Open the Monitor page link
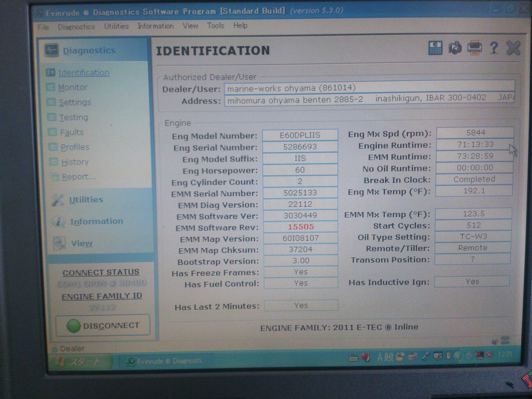The width and height of the screenshot is (532, 399). click(x=73, y=87)
